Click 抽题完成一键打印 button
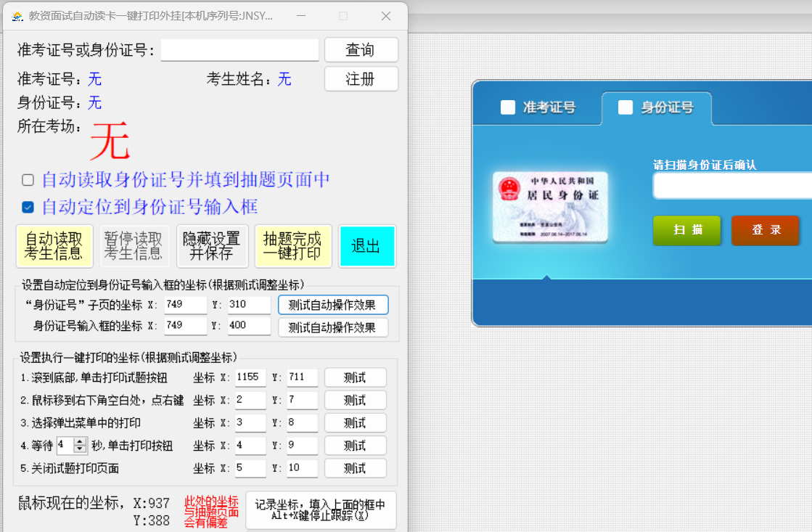The height and width of the screenshot is (532, 812). (292, 246)
